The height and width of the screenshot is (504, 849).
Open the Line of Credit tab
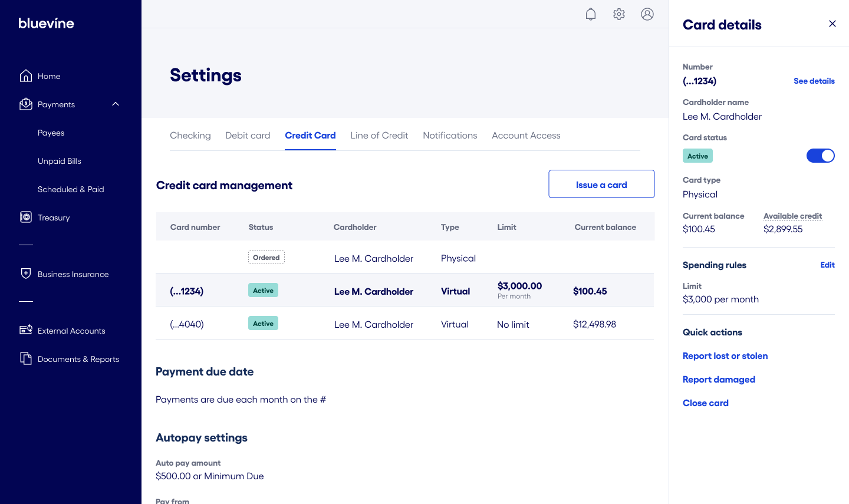tap(379, 135)
